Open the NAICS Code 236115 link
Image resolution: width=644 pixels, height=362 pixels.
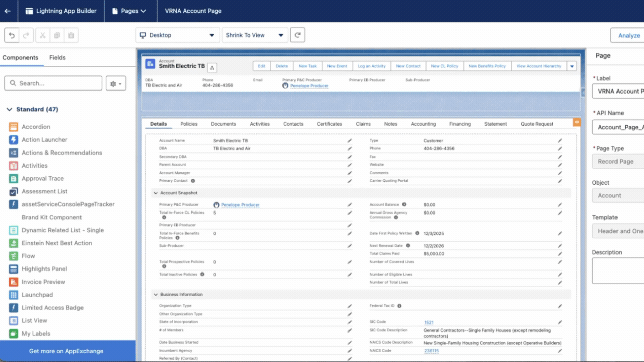click(431, 351)
